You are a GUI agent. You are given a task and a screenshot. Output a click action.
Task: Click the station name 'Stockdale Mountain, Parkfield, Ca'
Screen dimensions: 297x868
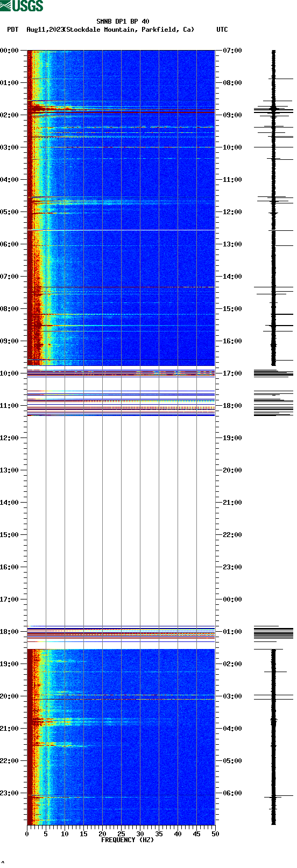click(x=129, y=30)
